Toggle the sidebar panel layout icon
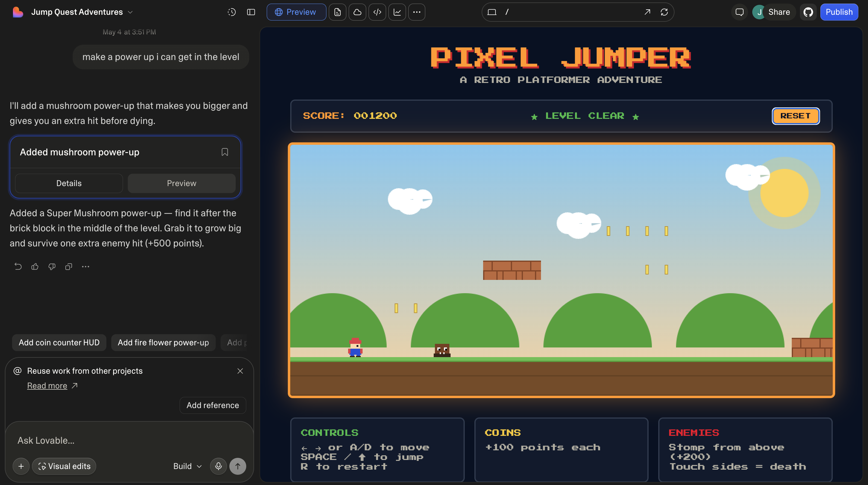 pyautogui.click(x=251, y=12)
